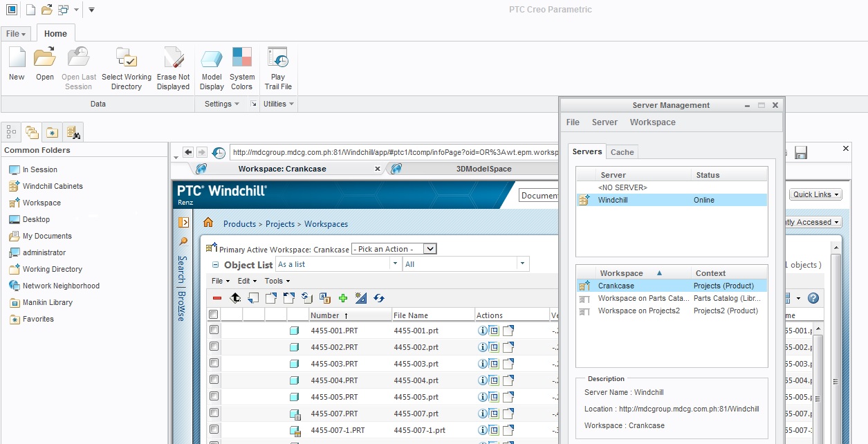Screen dimensions: 868x444
Task: Switch to the Folder Browser navigator icon
Action: click(x=32, y=131)
